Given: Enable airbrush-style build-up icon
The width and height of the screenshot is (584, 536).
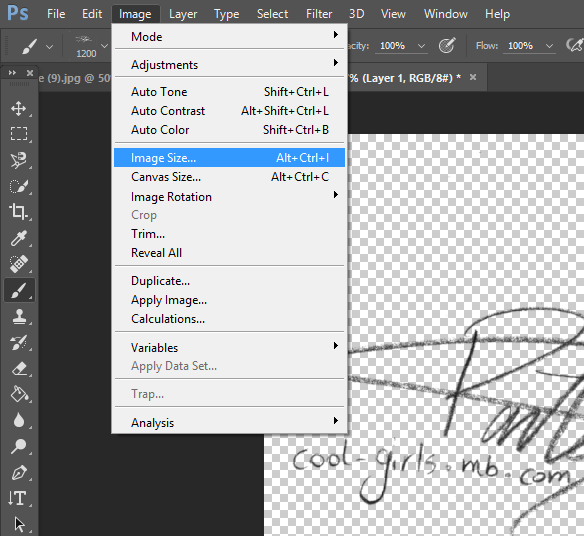Looking at the screenshot, I should [x=574, y=46].
